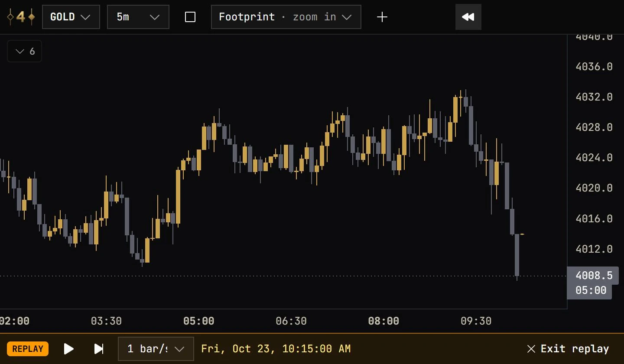The width and height of the screenshot is (624, 364).
Task: Click the 4024.0 price axis label
Action: tap(594, 158)
